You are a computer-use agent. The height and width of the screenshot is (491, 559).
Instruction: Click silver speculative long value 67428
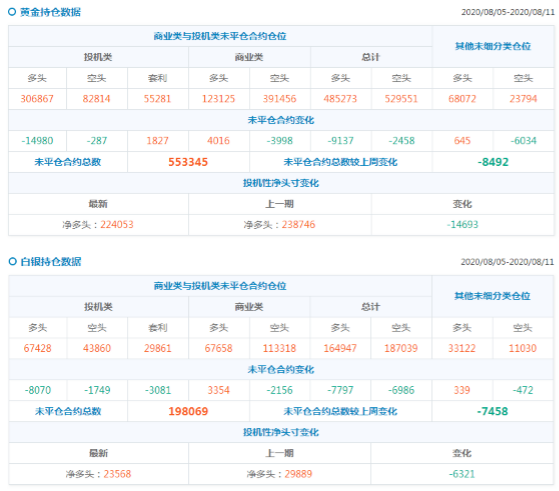click(x=37, y=348)
